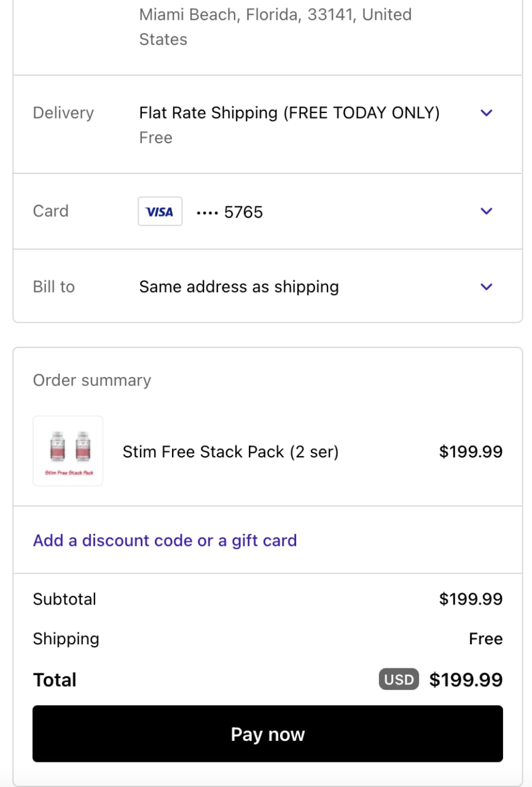
Task: Click the Delivery row label
Action: (63, 113)
